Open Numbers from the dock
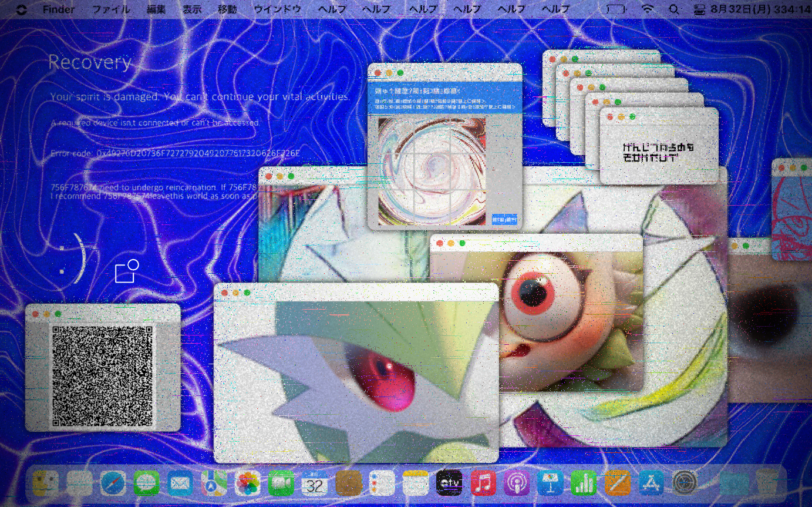Image resolution: width=812 pixels, height=507 pixels. pos(584,483)
